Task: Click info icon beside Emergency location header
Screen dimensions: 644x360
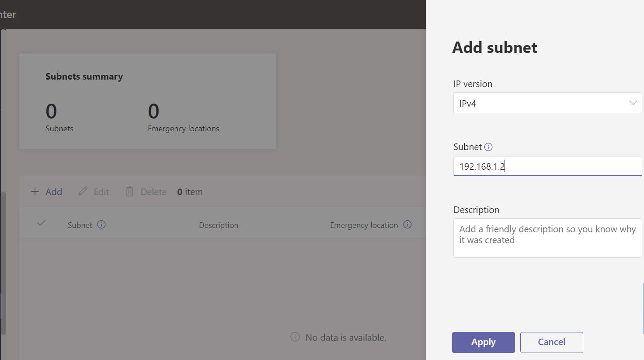Action: 407,225
